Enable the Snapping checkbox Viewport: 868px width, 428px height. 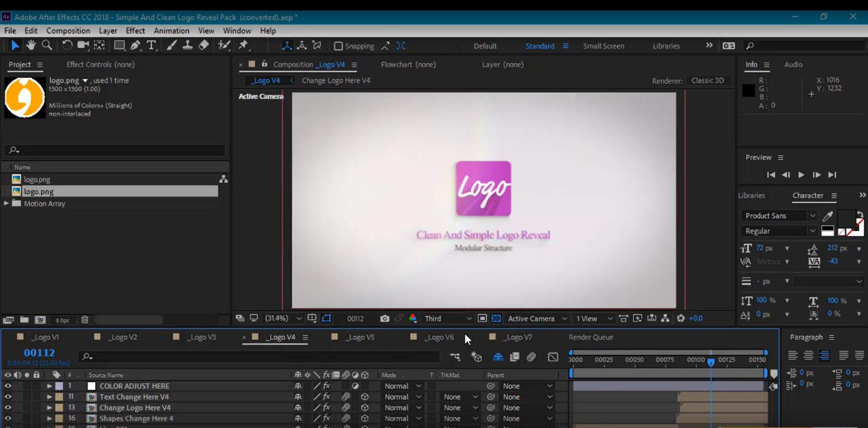tap(338, 46)
